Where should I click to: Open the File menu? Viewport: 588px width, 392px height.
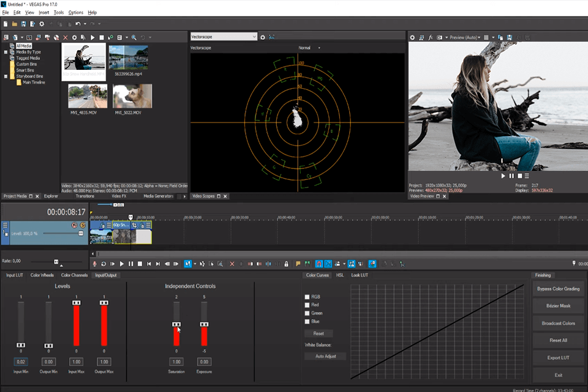[x=6, y=12]
